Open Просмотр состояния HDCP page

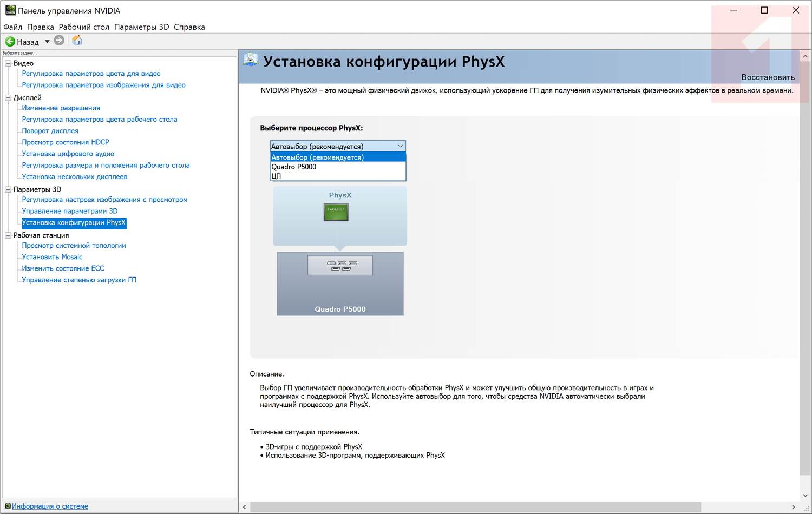point(66,142)
